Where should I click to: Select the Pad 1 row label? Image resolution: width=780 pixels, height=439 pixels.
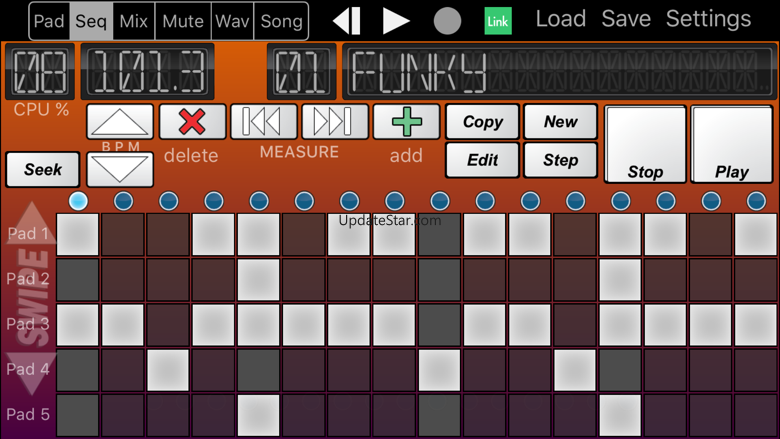[28, 234]
